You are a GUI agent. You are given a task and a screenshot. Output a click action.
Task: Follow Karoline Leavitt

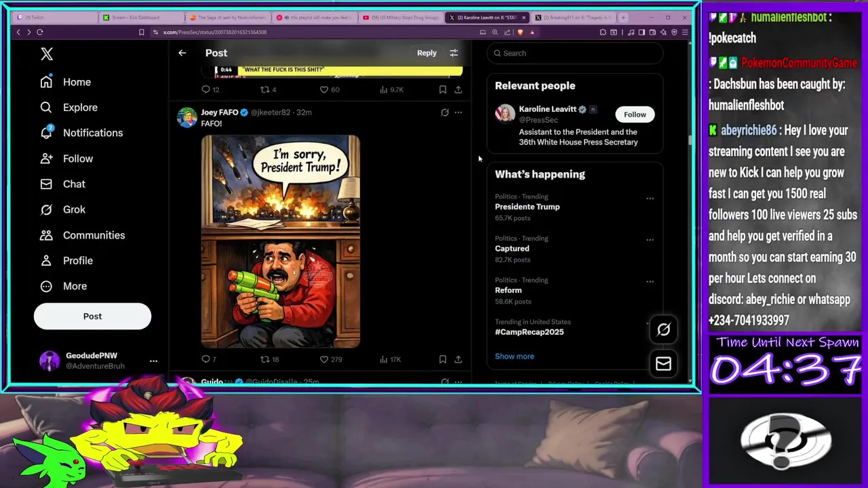tap(635, 115)
